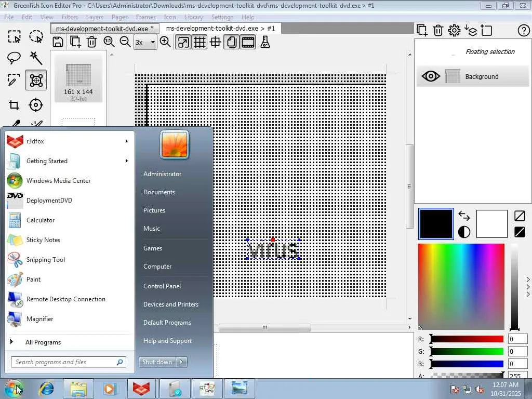Activate the transform selection tool

36,81
